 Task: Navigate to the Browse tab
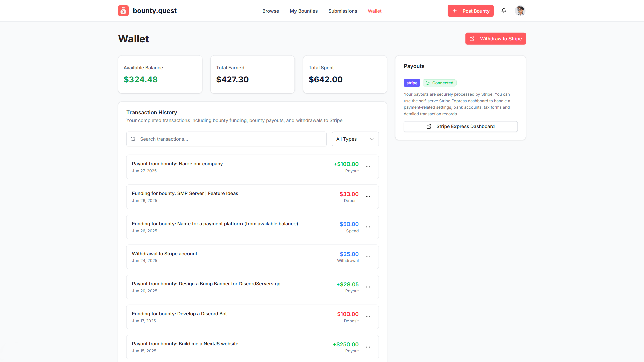[270, 11]
